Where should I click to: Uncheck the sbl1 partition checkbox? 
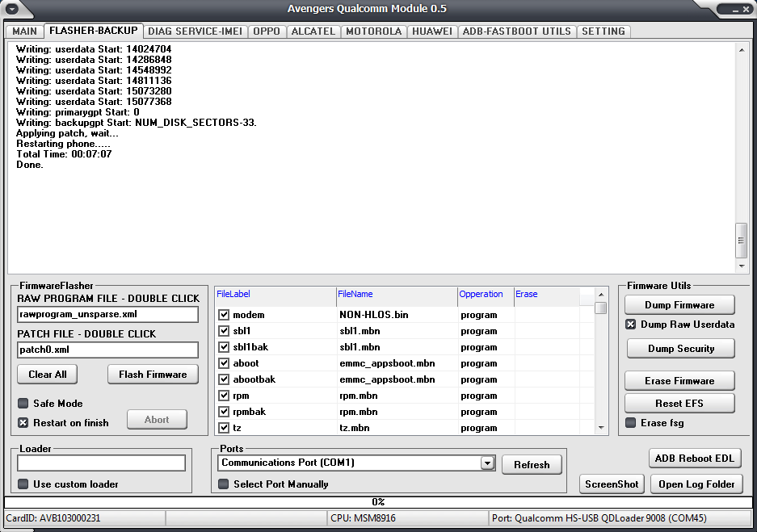[224, 331]
